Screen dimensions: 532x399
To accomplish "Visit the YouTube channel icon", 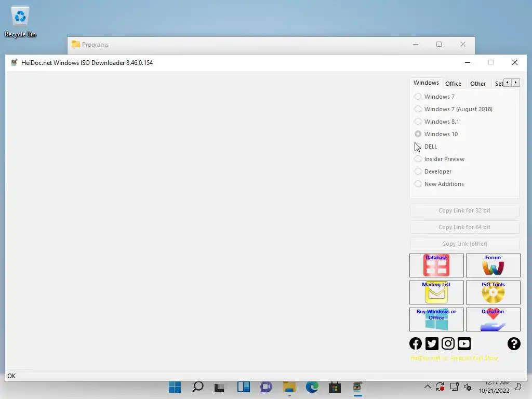I will [464, 343].
